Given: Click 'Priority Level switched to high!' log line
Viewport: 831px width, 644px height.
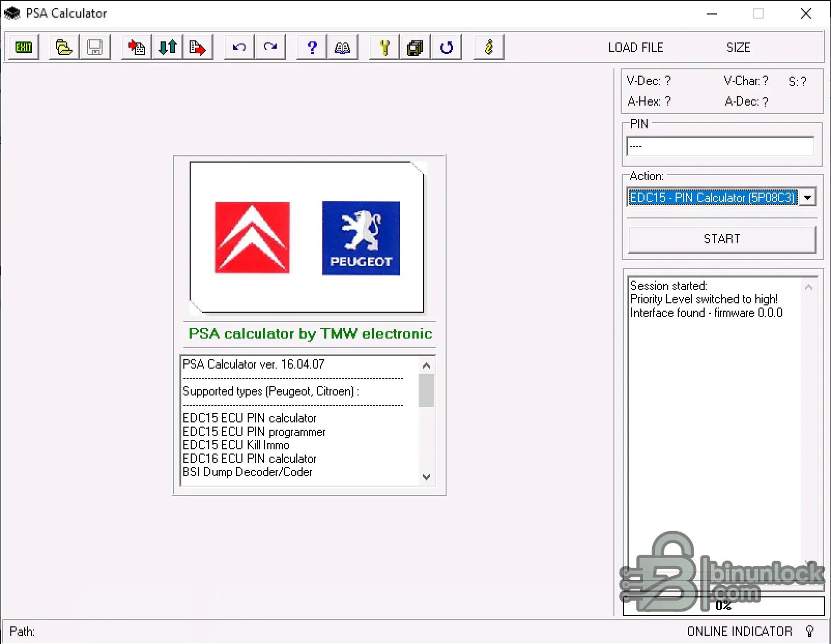Looking at the screenshot, I should click(704, 299).
